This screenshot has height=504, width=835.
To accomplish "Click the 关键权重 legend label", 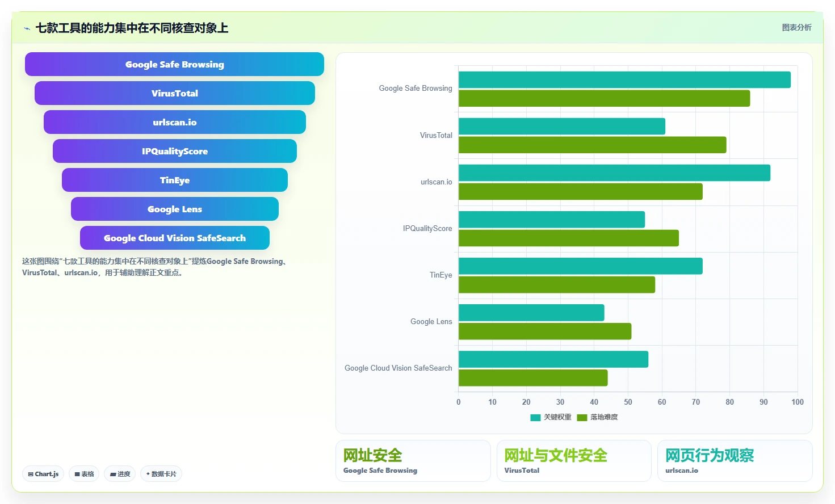I will (x=557, y=417).
